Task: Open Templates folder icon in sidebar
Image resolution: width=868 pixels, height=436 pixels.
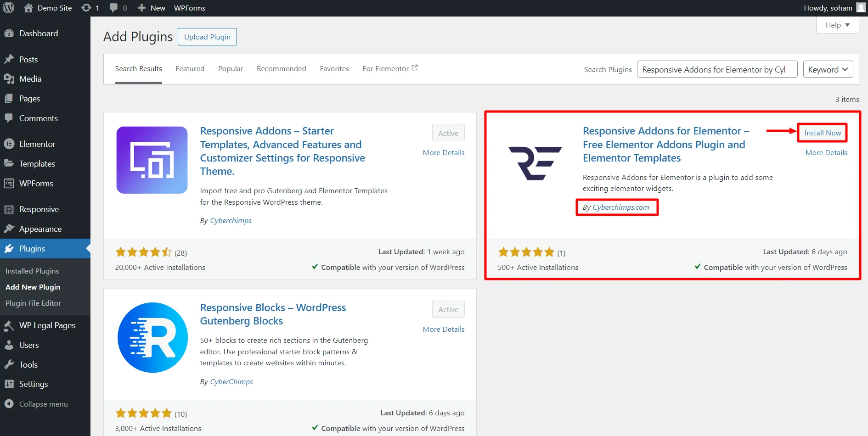Action: [9, 163]
